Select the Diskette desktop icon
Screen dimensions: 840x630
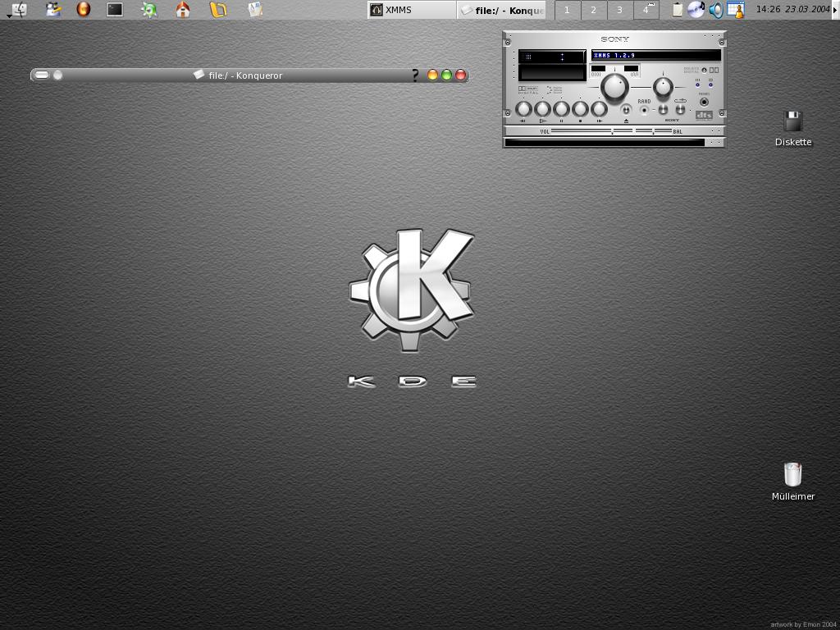[793, 128]
